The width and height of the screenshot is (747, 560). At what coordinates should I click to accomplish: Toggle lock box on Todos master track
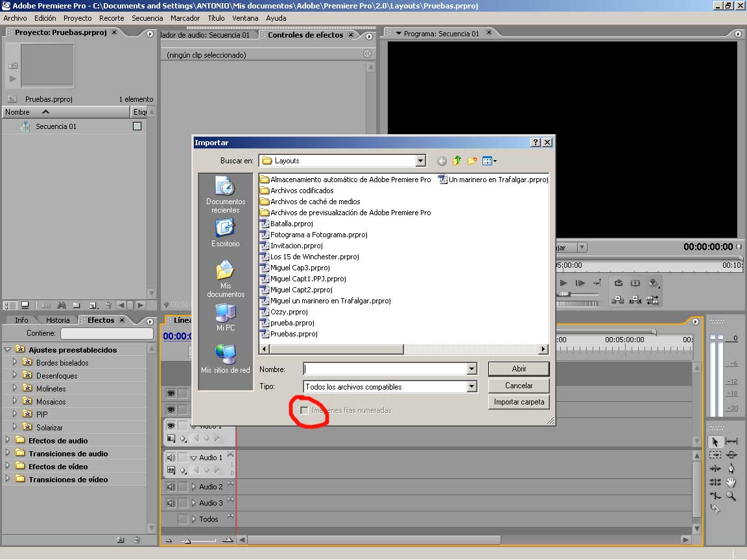coord(182,519)
